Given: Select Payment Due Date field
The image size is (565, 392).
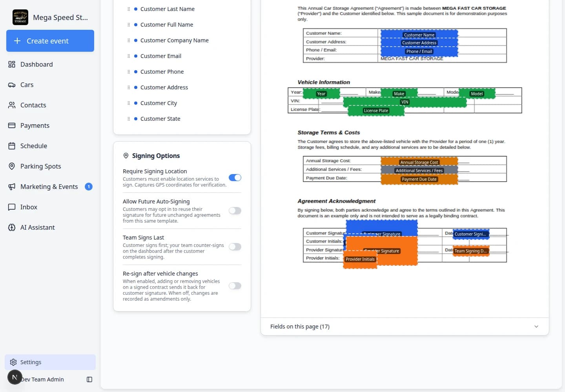Looking at the screenshot, I should pyautogui.click(x=419, y=179).
